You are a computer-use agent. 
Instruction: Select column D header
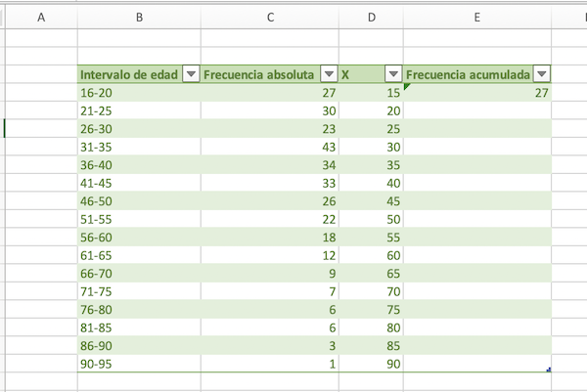point(371,17)
